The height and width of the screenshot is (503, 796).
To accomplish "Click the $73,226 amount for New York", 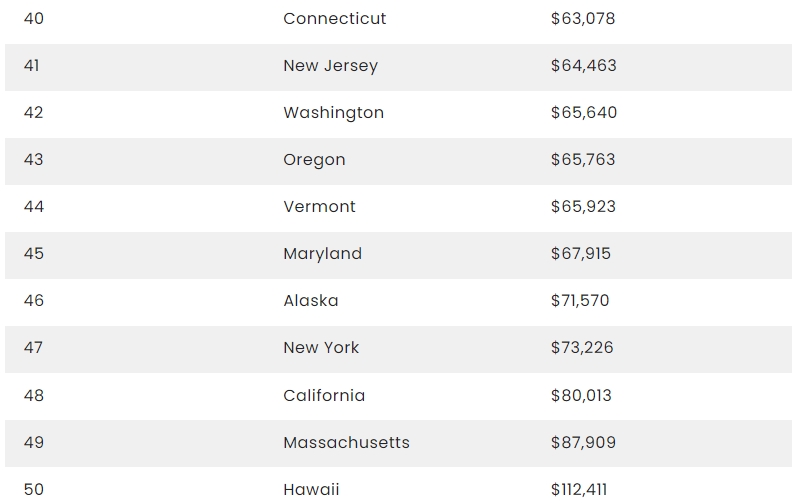I will click(582, 348).
